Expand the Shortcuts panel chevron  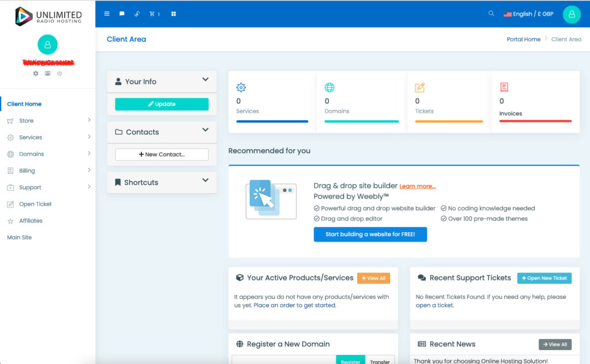(205, 181)
